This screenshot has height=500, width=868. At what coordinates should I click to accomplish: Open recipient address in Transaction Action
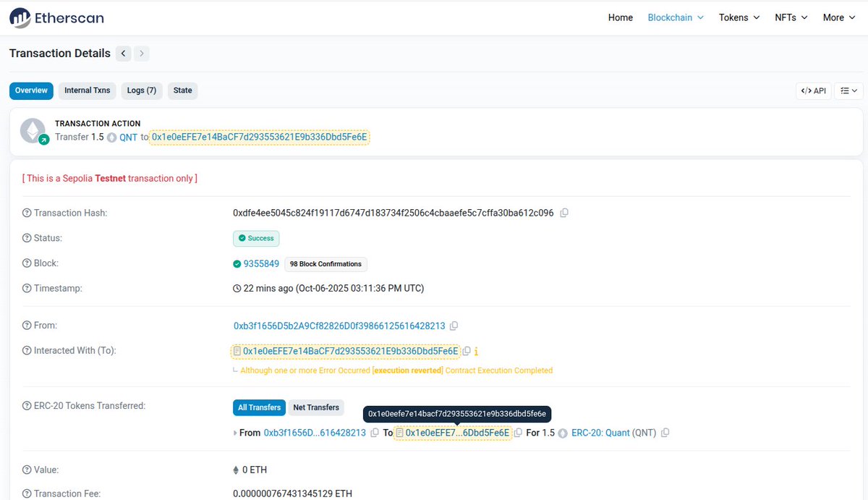tap(260, 137)
